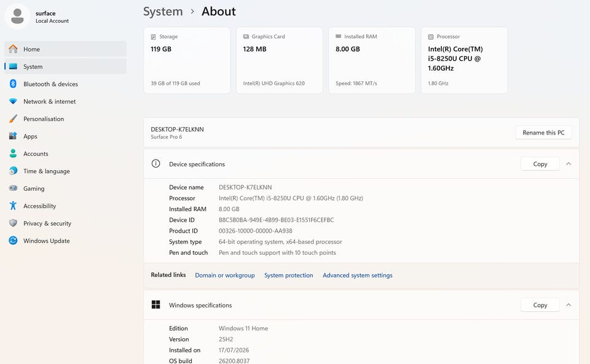Open Windows Update page
The height and width of the screenshot is (364, 590).
click(66, 241)
